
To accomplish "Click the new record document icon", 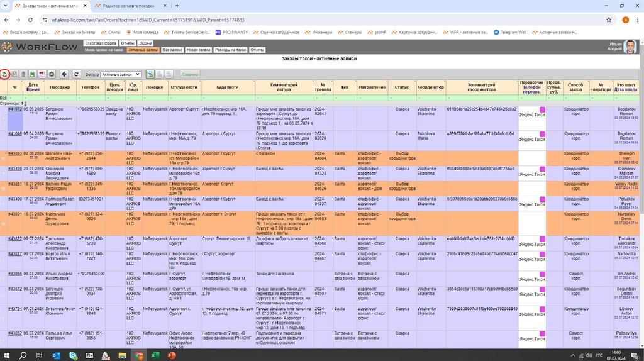I will 4,74.
